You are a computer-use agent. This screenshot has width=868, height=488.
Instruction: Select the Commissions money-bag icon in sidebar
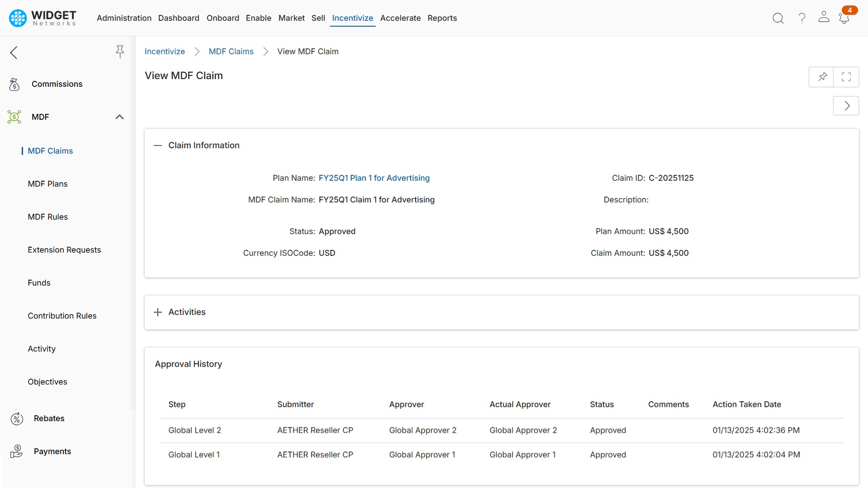14,84
